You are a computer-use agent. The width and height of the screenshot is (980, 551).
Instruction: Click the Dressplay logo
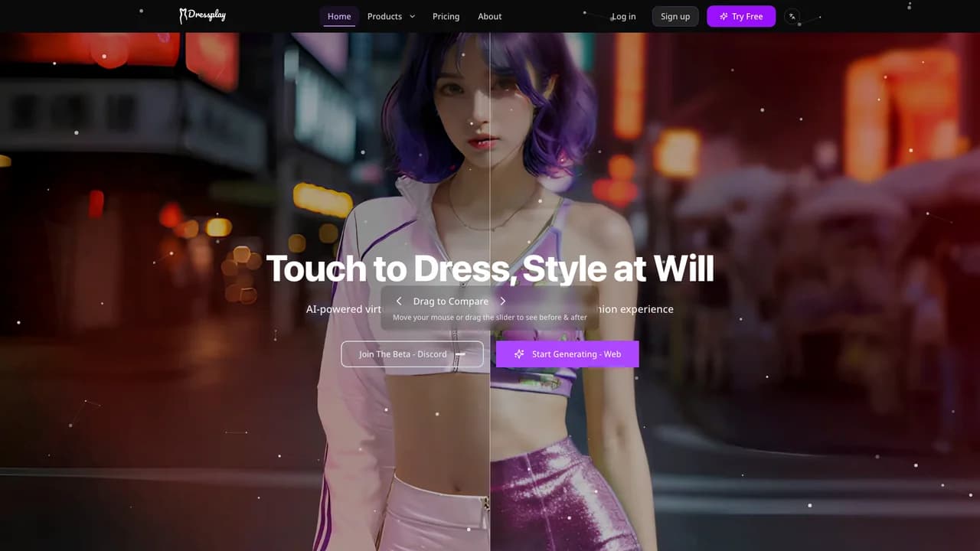pyautogui.click(x=202, y=16)
